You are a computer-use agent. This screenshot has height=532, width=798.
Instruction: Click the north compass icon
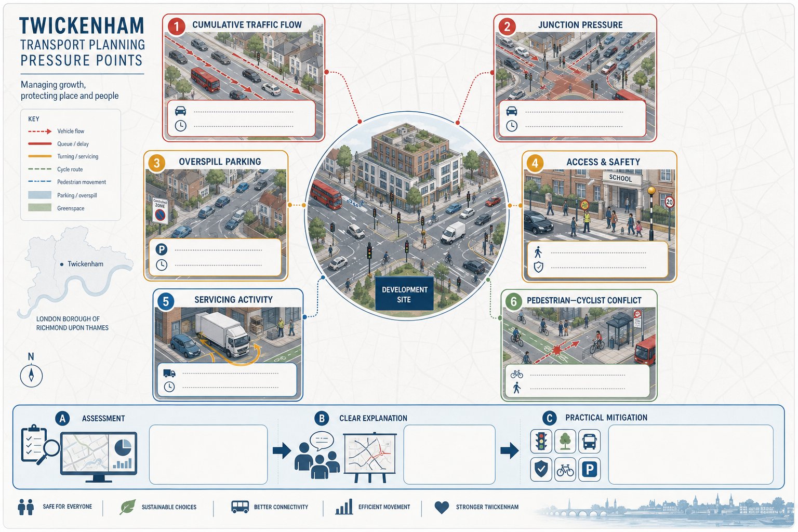(31, 376)
